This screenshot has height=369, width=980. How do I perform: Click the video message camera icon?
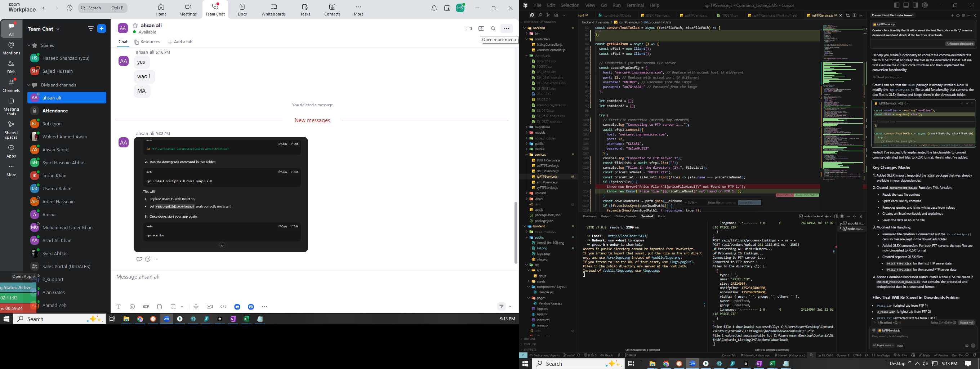210,307
